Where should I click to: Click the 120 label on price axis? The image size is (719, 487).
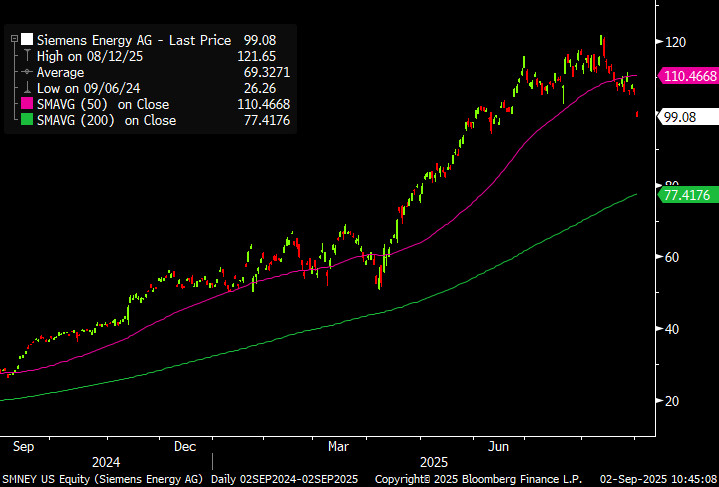[675, 42]
